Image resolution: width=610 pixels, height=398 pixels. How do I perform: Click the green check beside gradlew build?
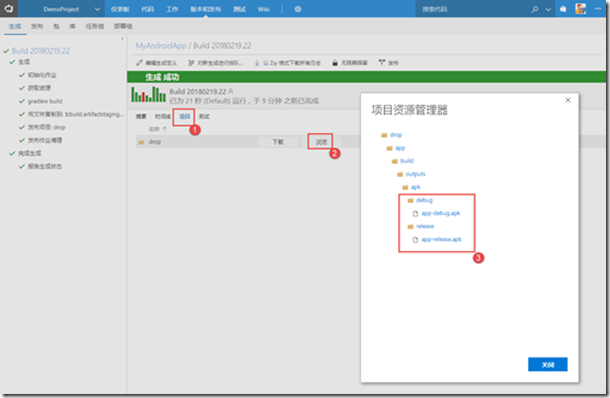(x=22, y=101)
